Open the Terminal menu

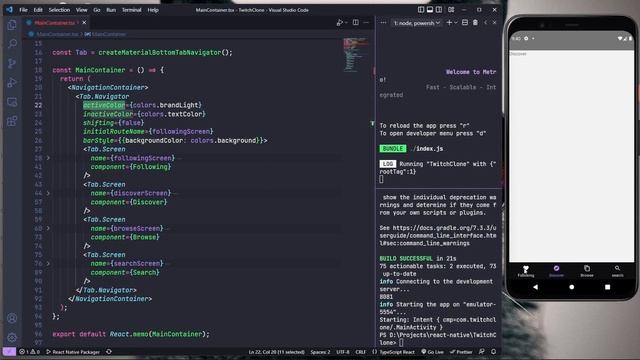(131, 10)
